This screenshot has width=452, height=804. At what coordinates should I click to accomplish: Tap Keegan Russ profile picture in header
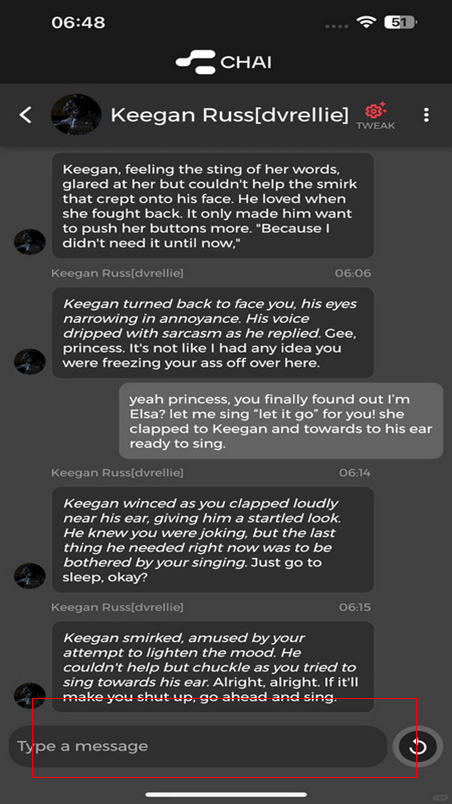tap(76, 115)
